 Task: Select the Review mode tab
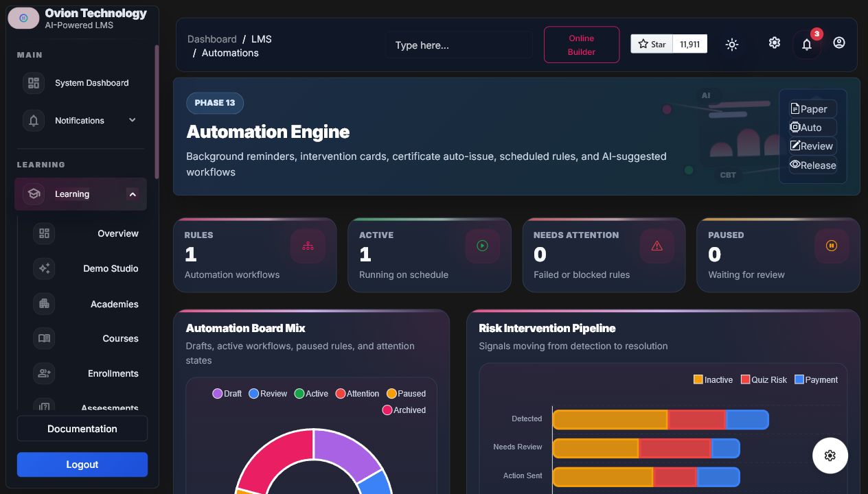click(x=812, y=146)
